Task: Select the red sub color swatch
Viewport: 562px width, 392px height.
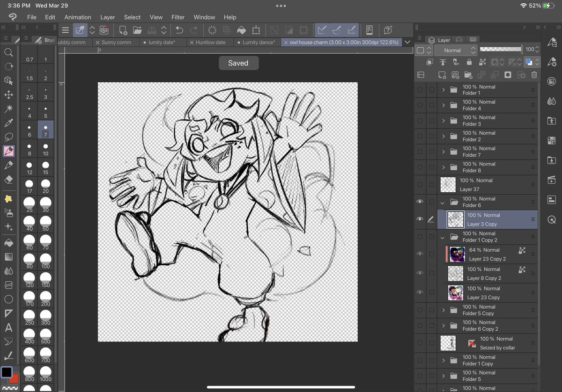Action: coord(15,378)
